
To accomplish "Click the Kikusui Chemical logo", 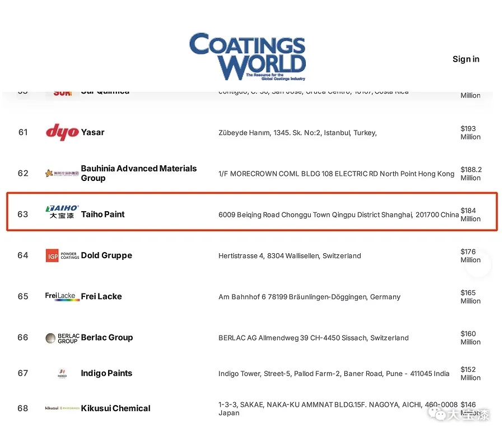I will point(62,408).
